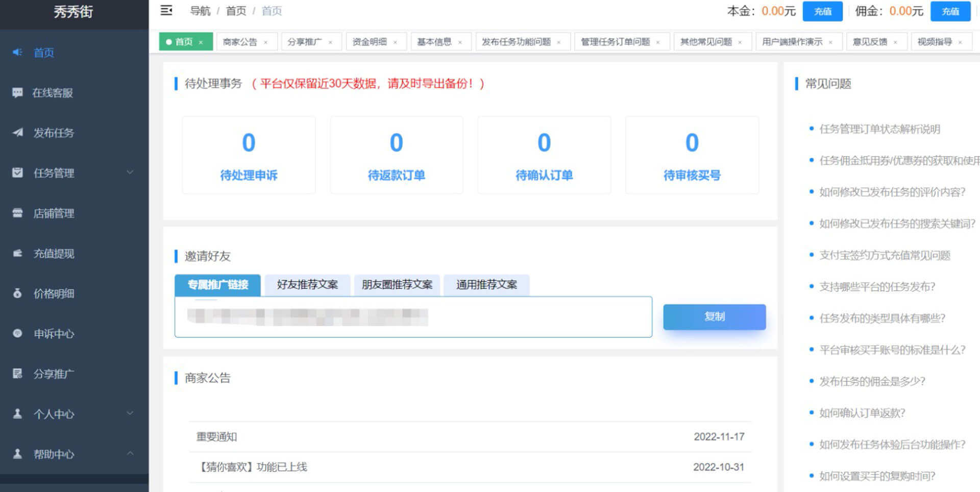Switch to the 好友推荐文案 tab
The width and height of the screenshot is (980, 492).
[x=307, y=285]
